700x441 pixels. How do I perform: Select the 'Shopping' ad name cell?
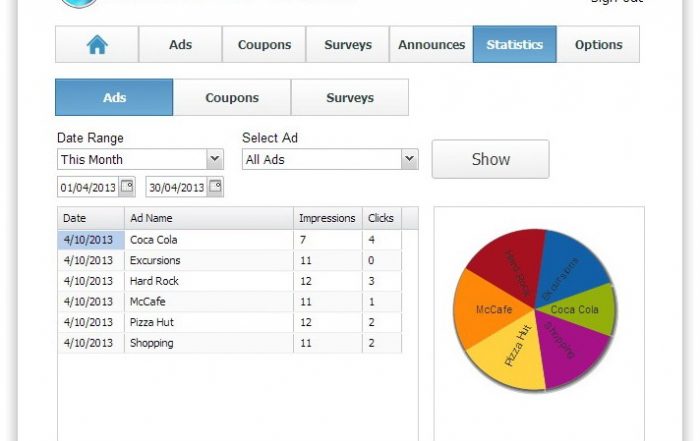[209, 343]
